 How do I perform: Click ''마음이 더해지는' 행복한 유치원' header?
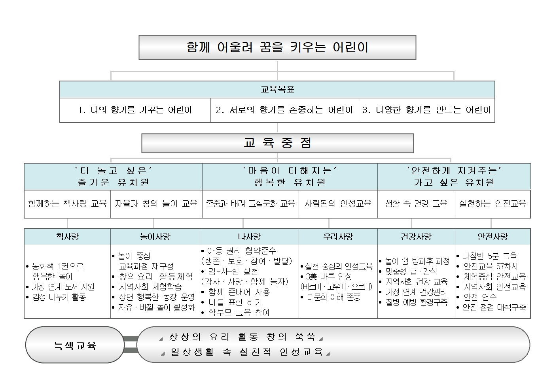(290, 176)
